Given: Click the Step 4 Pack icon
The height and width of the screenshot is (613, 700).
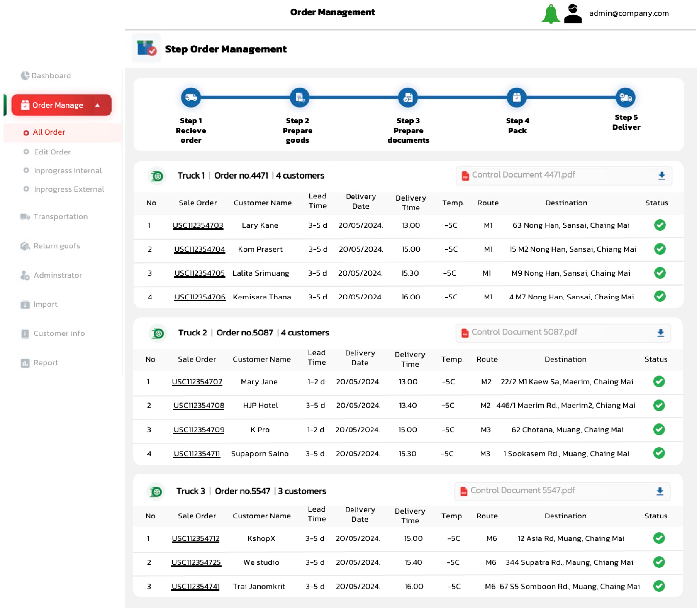Looking at the screenshot, I should (x=516, y=97).
